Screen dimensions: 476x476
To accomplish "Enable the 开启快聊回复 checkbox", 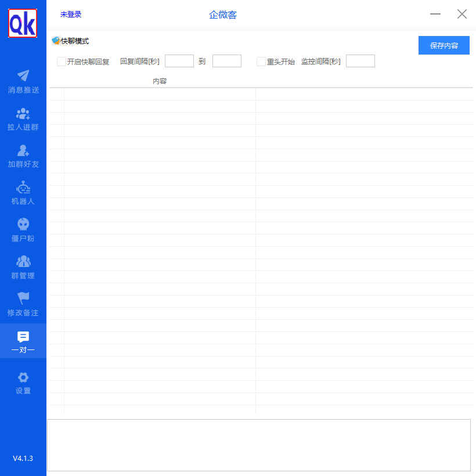I will tap(62, 62).
